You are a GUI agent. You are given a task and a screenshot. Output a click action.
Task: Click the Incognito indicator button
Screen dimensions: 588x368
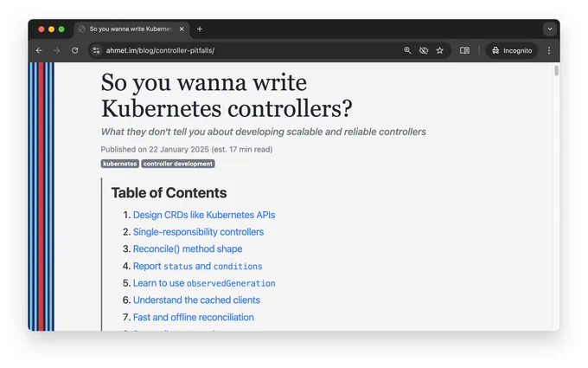(512, 50)
